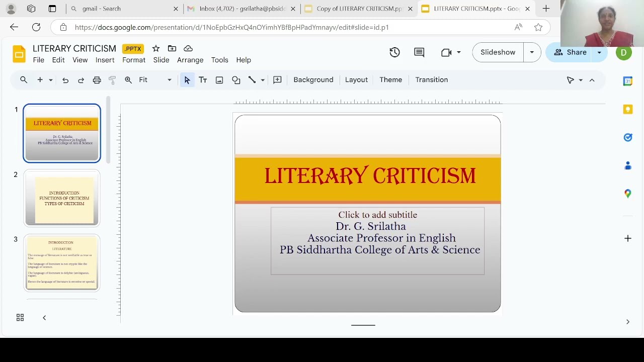Click the Transition button
Image resolution: width=644 pixels, height=362 pixels.
pyautogui.click(x=431, y=80)
